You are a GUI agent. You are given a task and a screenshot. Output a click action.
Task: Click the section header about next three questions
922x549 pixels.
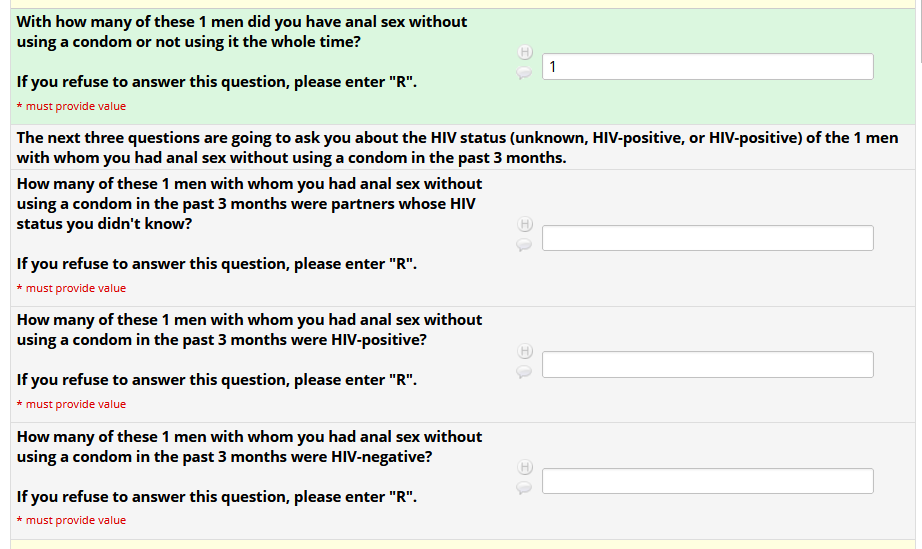(x=457, y=148)
